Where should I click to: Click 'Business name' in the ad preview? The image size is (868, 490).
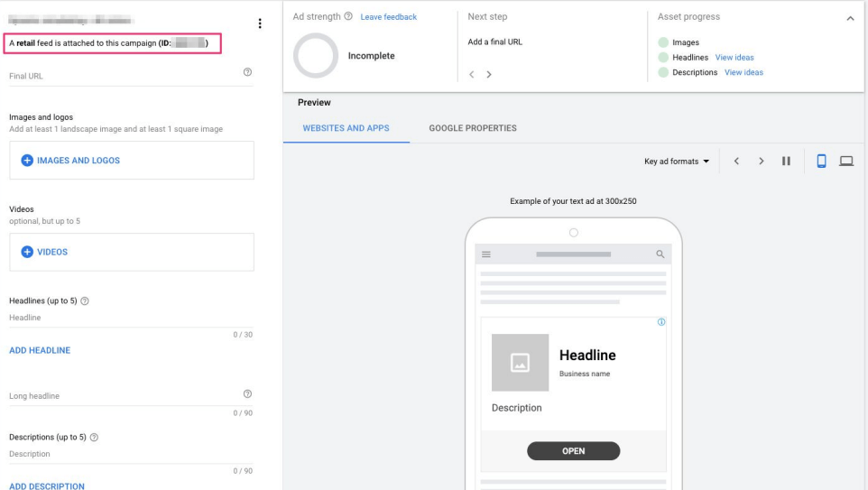click(x=585, y=374)
